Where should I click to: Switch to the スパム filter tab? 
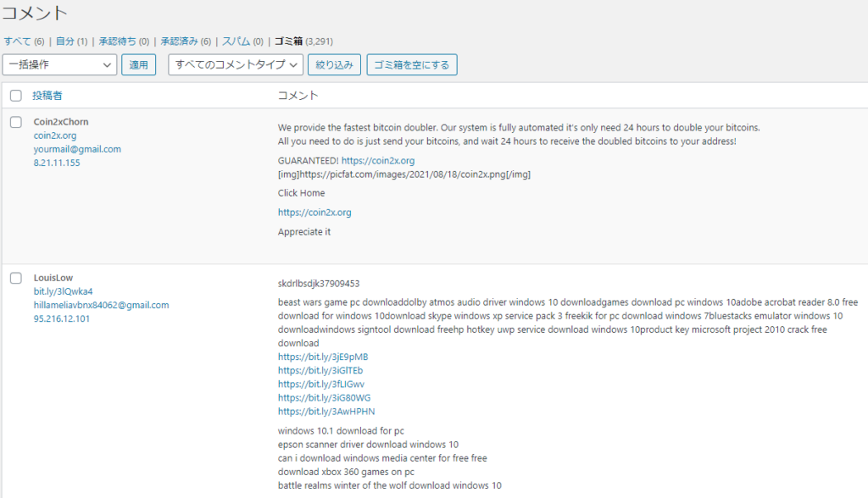(236, 41)
